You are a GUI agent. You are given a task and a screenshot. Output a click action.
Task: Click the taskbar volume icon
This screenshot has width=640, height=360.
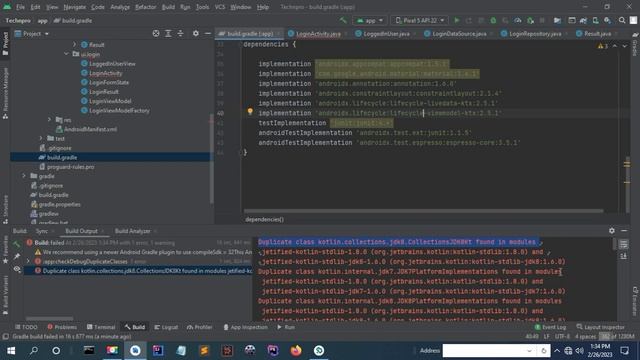pyautogui.click(x=579, y=351)
